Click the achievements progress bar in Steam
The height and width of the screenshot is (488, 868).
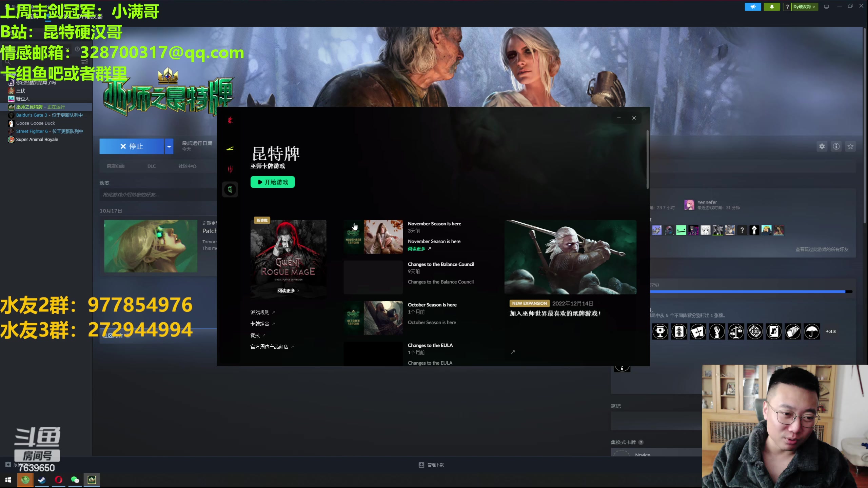pyautogui.click(x=751, y=291)
